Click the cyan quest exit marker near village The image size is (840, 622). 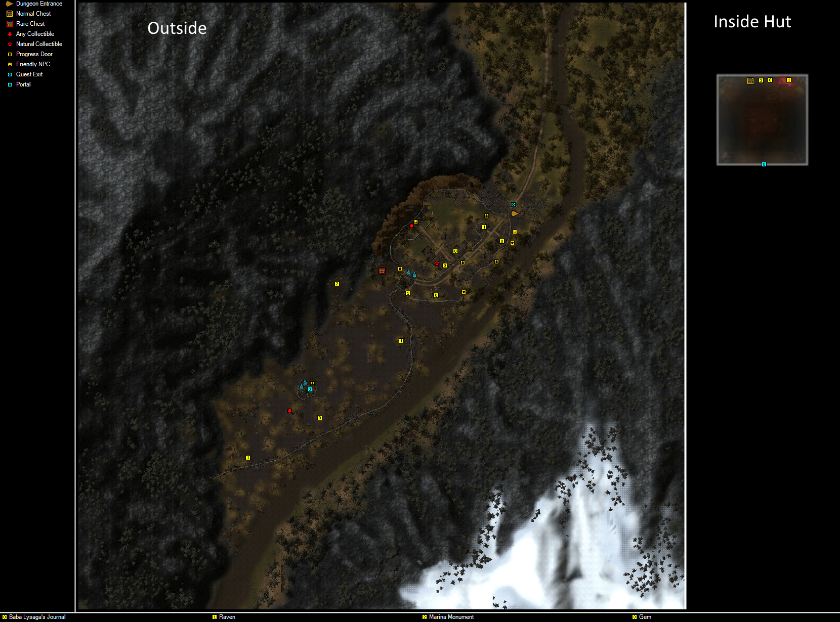point(513,205)
